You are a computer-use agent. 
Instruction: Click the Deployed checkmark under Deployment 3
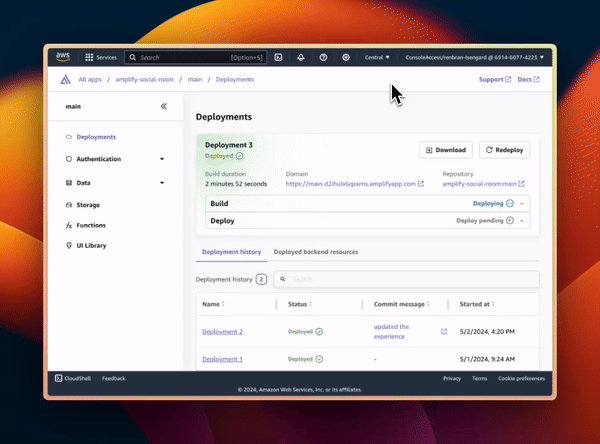point(240,156)
